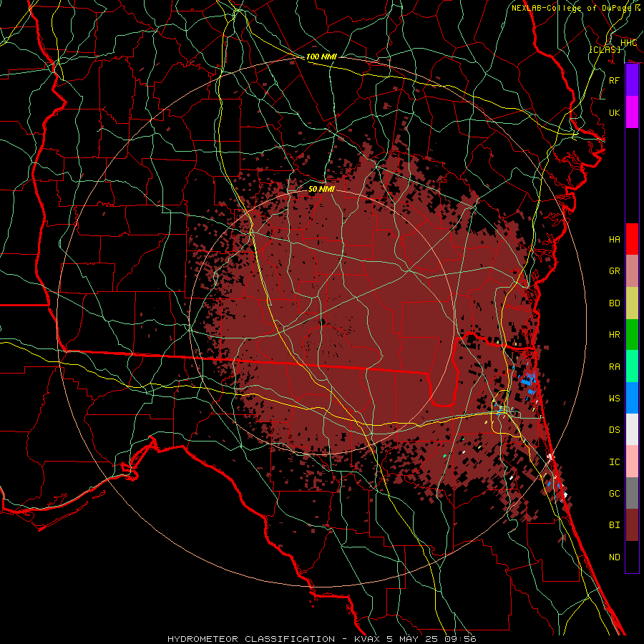
Task: Click the dark green HR legend swatch
Action: (632, 334)
